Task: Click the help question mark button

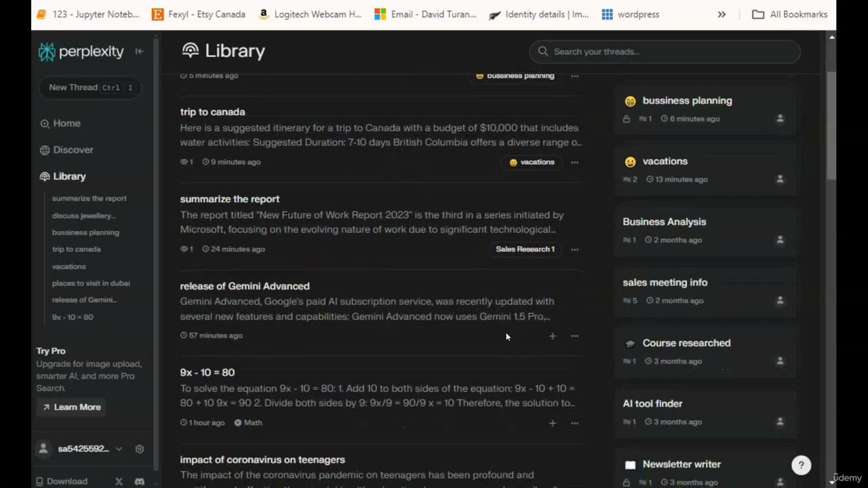Action: [x=802, y=465]
